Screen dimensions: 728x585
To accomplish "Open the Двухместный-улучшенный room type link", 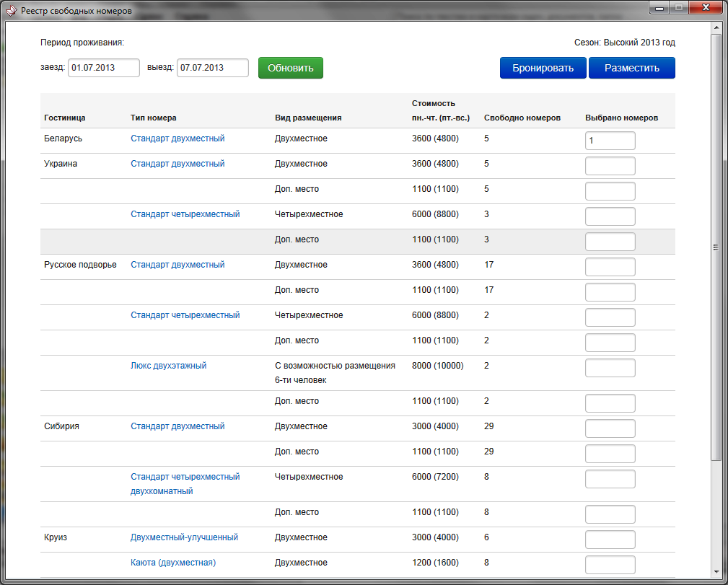I will (x=184, y=537).
